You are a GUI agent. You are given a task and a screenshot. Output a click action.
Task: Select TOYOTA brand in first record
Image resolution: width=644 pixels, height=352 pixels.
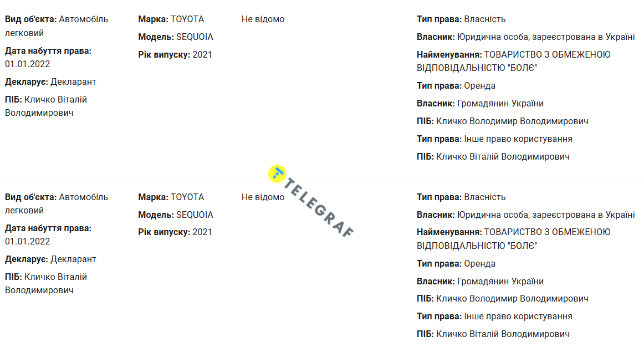point(187,19)
